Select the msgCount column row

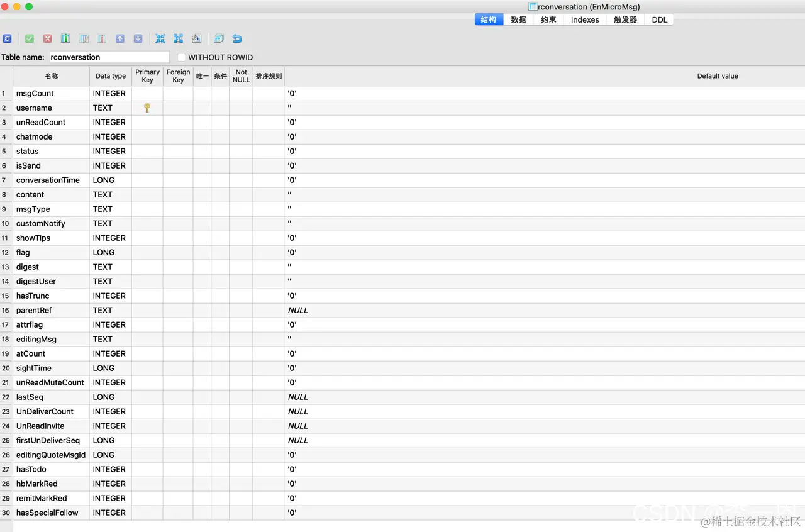(x=402, y=94)
